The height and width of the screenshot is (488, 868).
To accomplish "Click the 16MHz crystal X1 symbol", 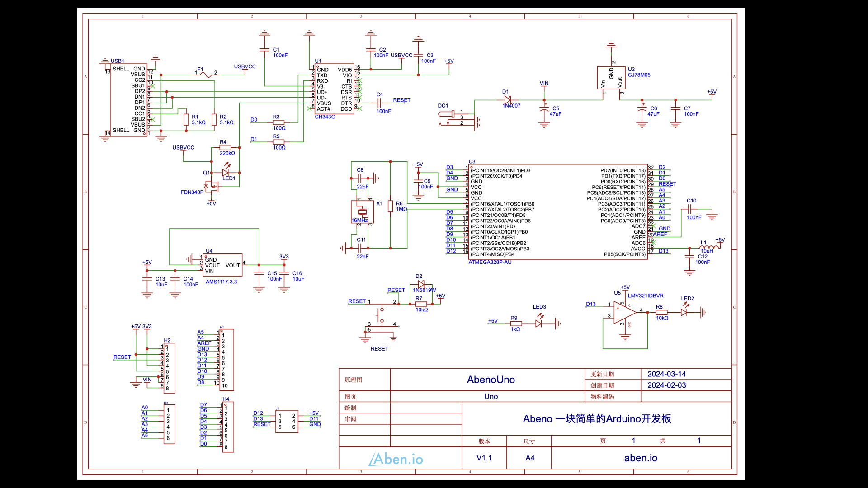I will (x=362, y=212).
